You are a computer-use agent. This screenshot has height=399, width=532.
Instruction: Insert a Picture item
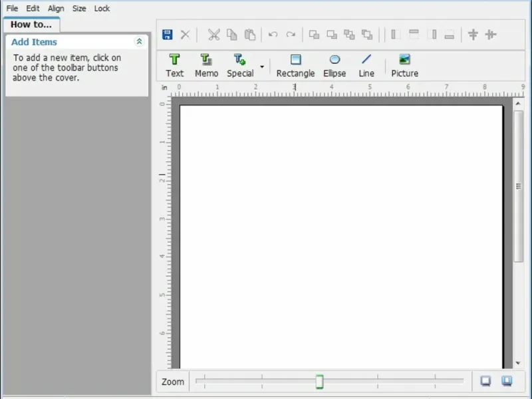[405, 66]
